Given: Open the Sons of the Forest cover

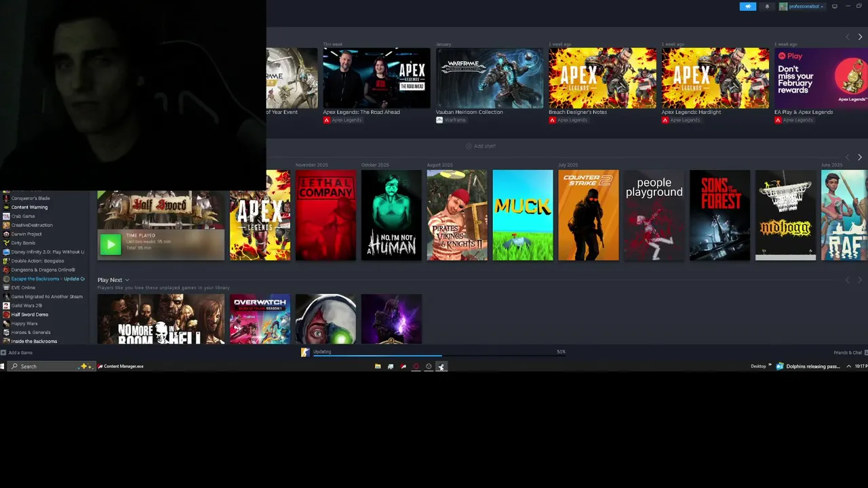Looking at the screenshot, I should tap(720, 215).
